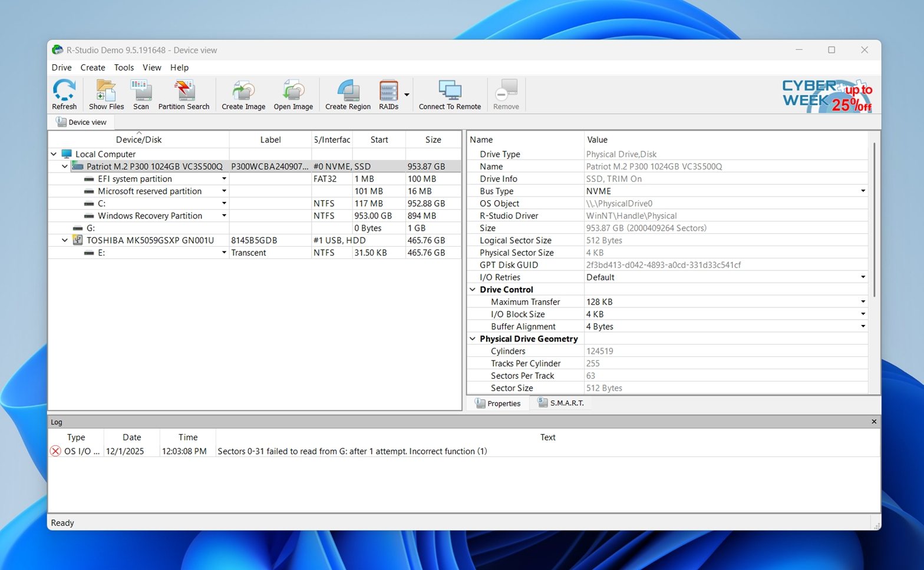Open the RAIDs tool

388,94
